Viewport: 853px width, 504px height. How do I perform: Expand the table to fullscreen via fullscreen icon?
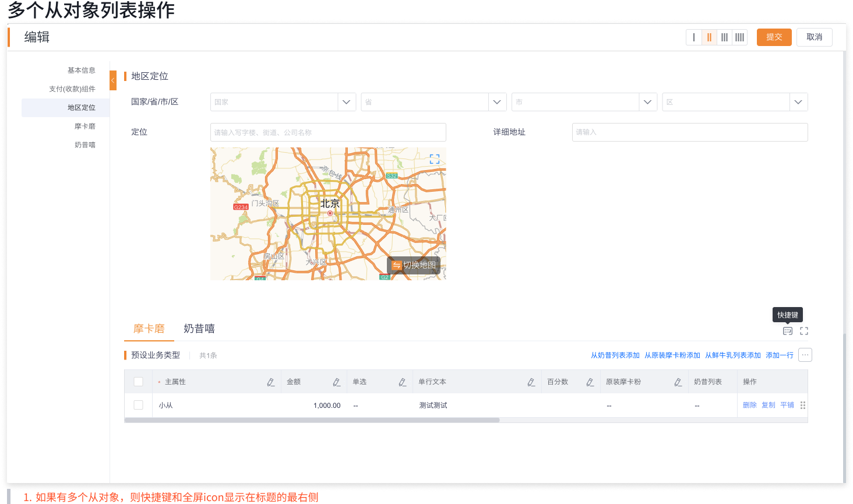(804, 330)
